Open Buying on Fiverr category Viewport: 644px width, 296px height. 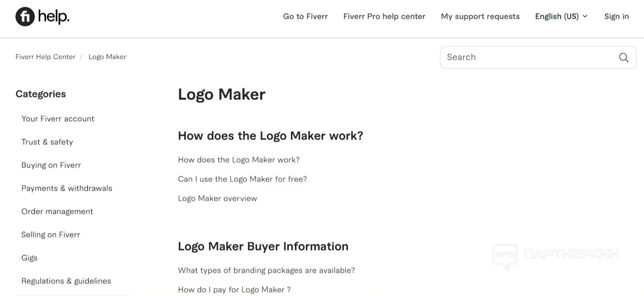51,165
